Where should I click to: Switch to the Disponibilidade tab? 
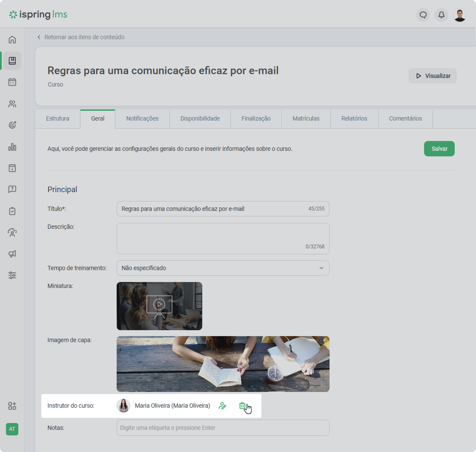(200, 119)
